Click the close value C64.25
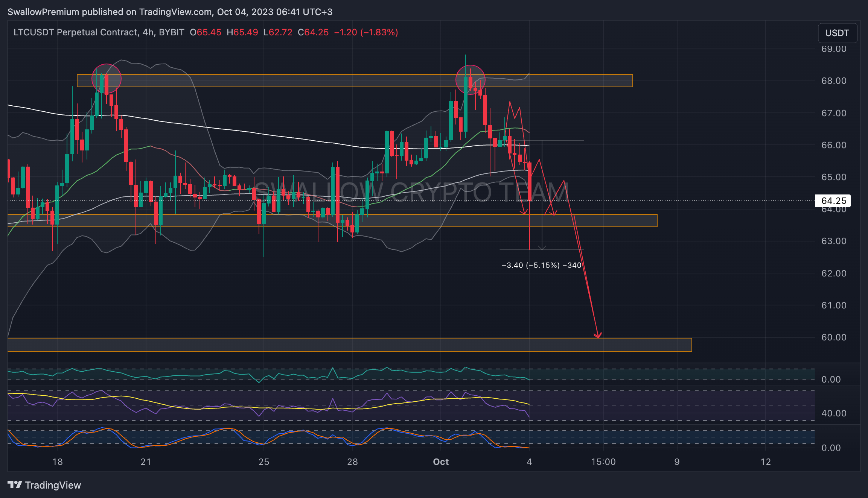 313,32
